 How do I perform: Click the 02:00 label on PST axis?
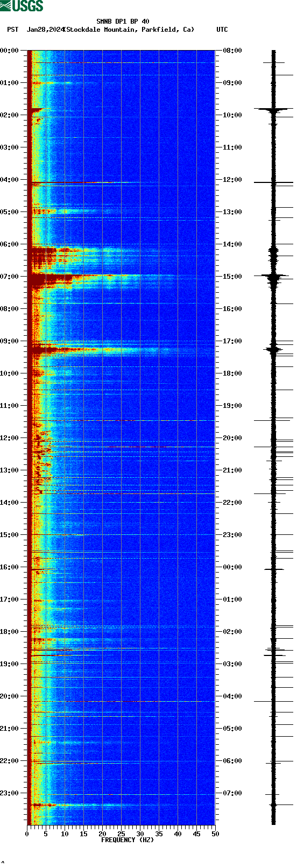pyautogui.click(x=10, y=115)
